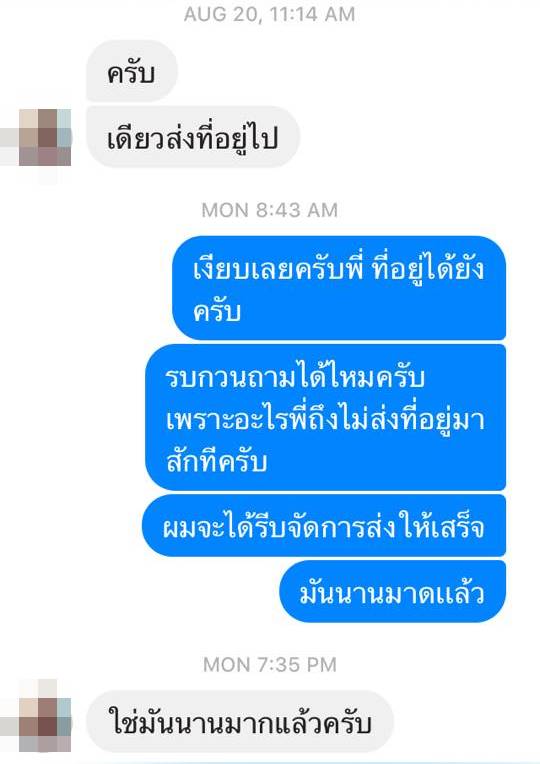Click second-line ครับ in first blue bubble
This screenshot has height=764, width=540.
click(x=217, y=311)
